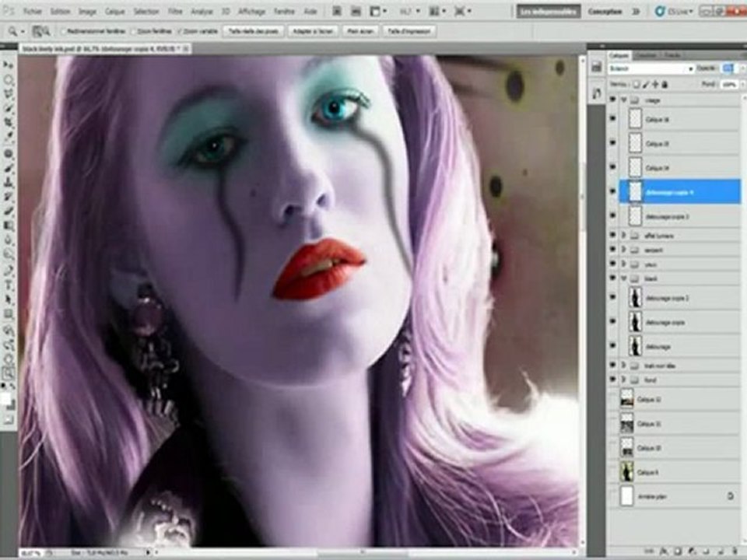Select the Eyedropper tool
The image size is (747, 560).
(8, 138)
